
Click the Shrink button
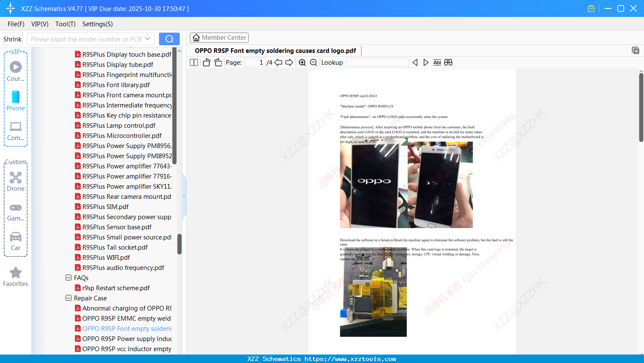tap(12, 39)
